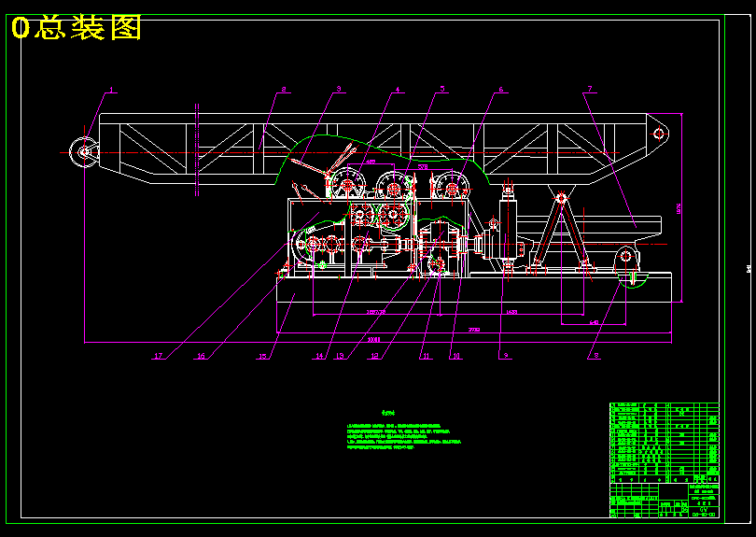Select part balloon number "12"
756x537 pixels.
pyautogui.click(x=374, y=356)
